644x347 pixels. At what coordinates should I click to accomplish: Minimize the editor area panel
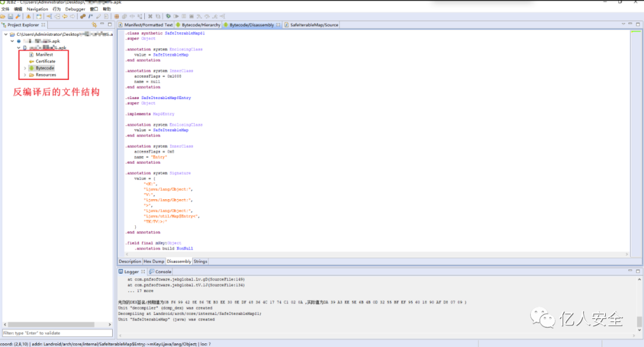tap(630, 24)
